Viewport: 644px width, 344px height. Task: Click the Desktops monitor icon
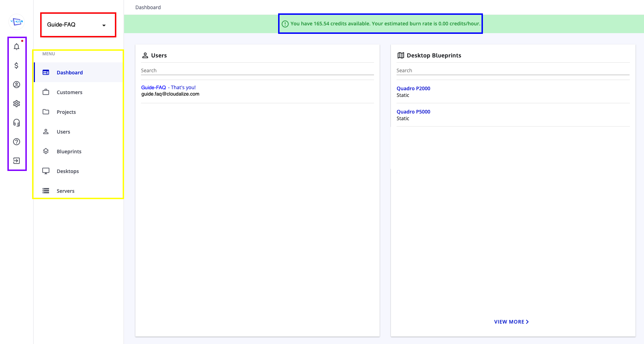46,171
